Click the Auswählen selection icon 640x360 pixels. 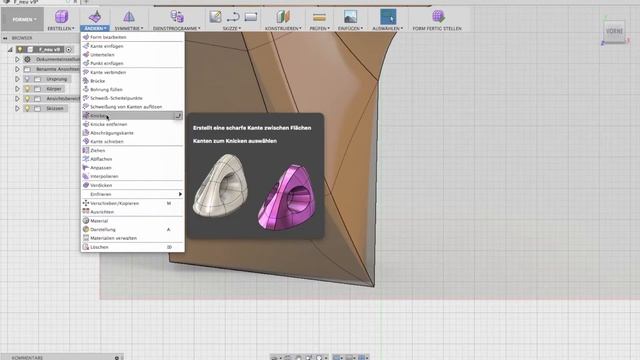[x=388, y=17]
